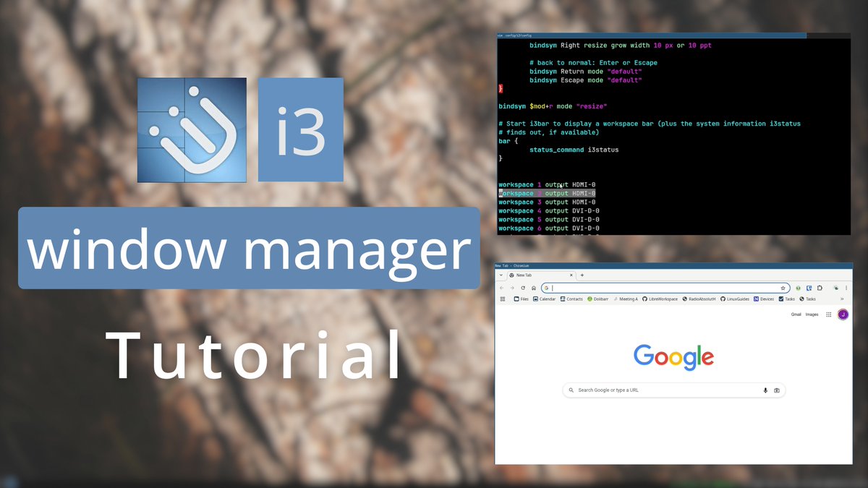Select the New Tab tab

pos(541,275)
